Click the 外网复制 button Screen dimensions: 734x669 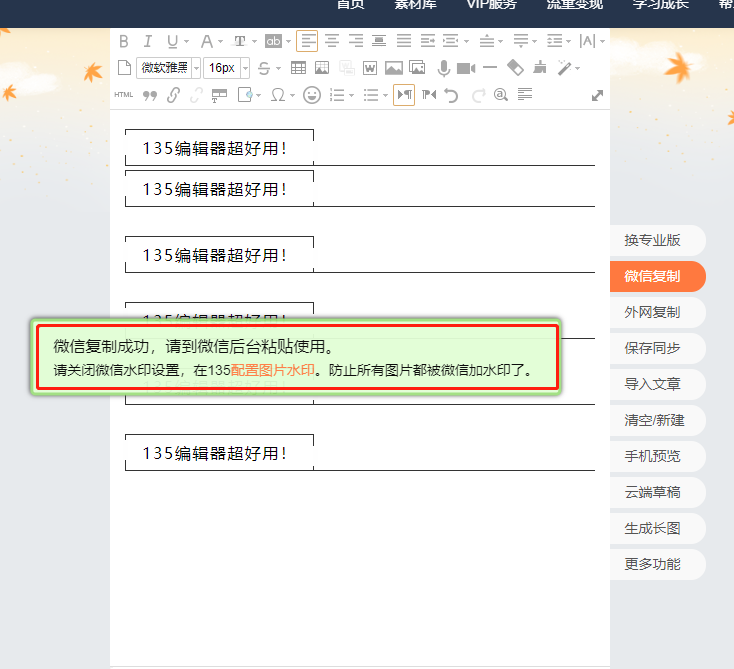point(658,312)
